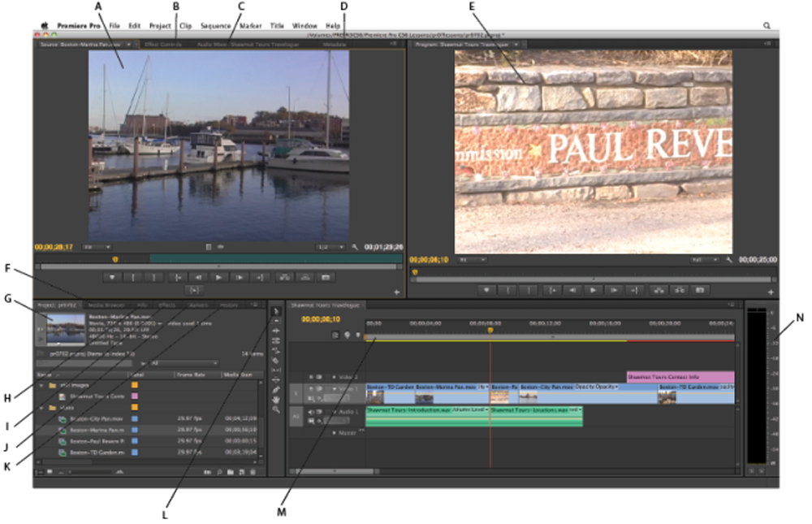Image resolution: width=812 pixels, height=524 pixels.
Task: Switch to Effect Controls tab
Action: (x=163, y=45)
